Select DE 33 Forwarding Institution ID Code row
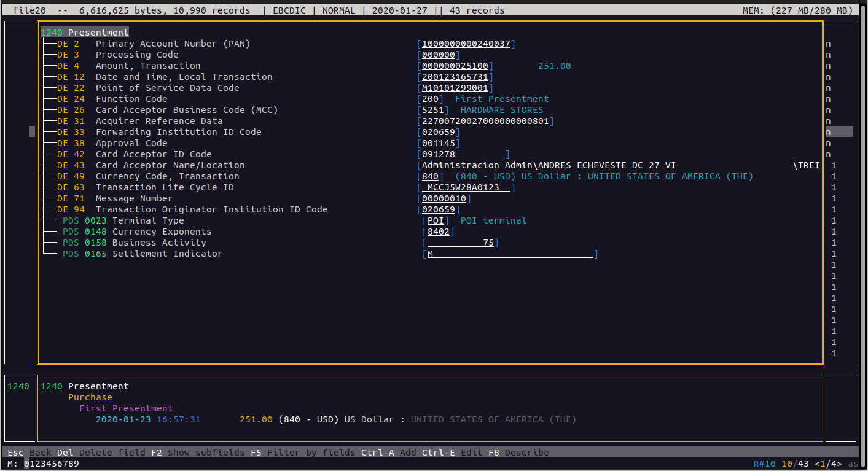 [x=178, y=132]
